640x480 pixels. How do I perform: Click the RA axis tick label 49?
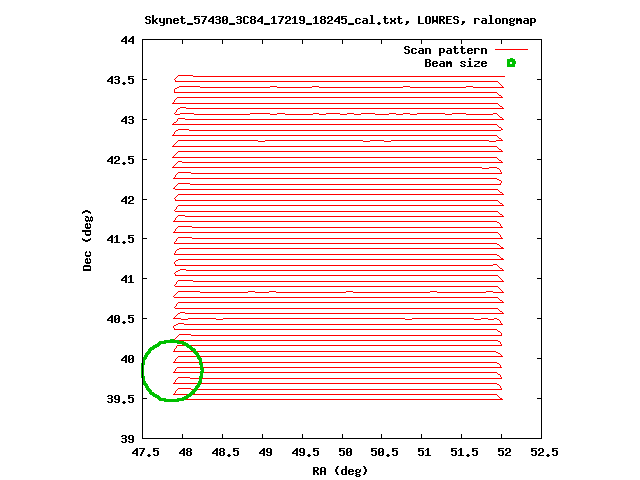(266, 452)
